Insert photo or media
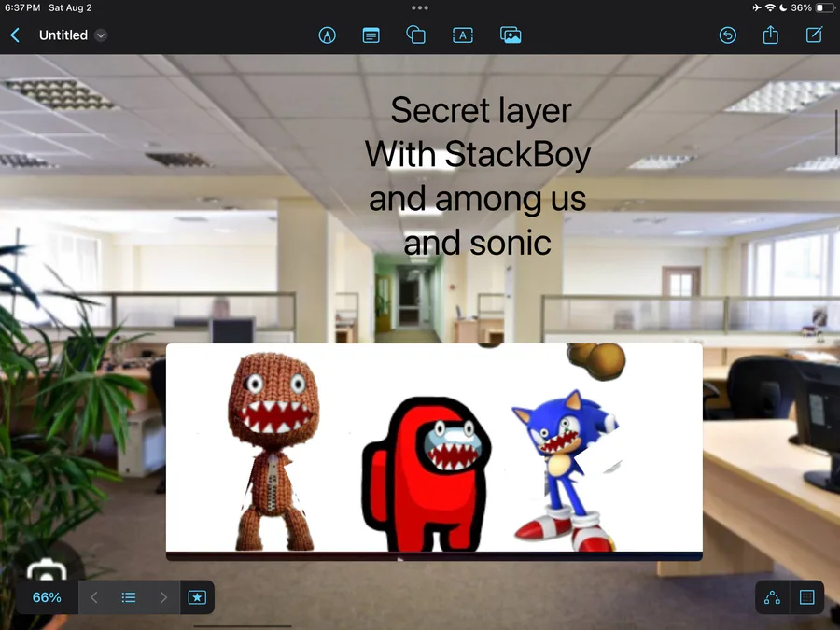The width and height of the screenshot is (840, 630). (511, 35)
